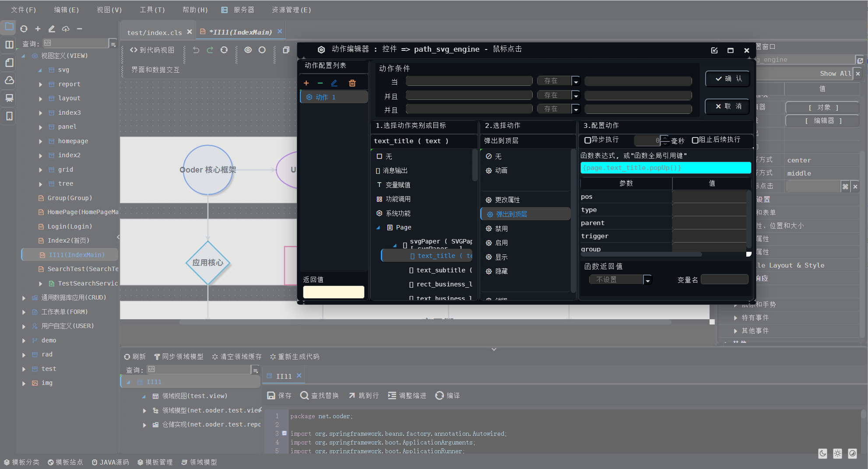Open Java source in status bar
This screenshot has width=868, height=469.
click(x=110, y=462)
